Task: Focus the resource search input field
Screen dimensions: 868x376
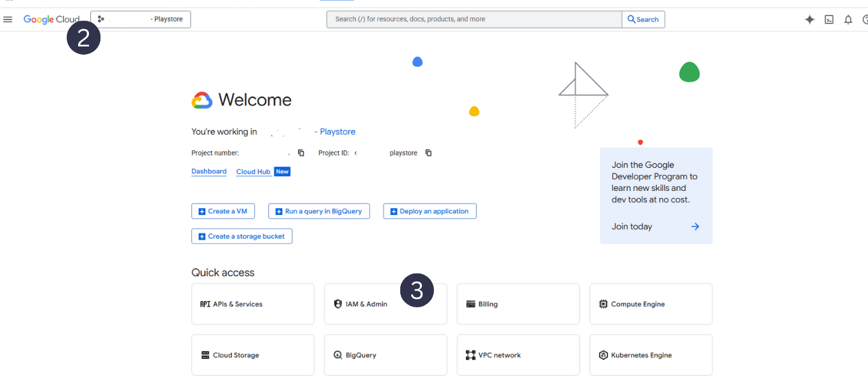Action: pos(473,20)
